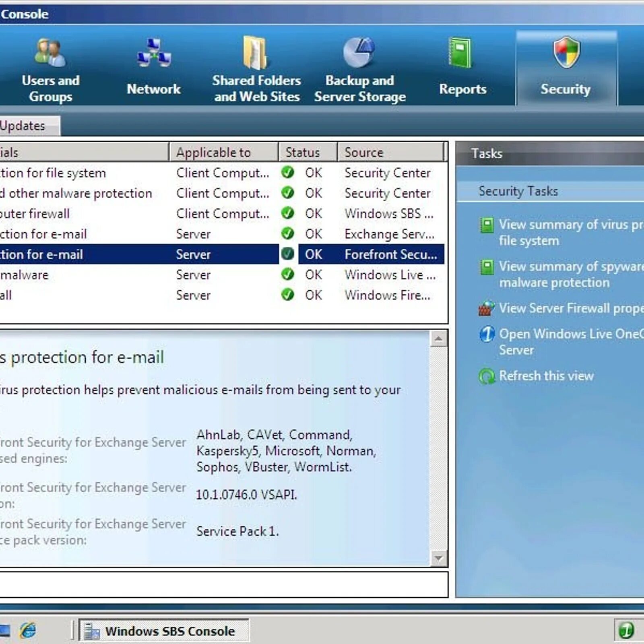
Task: Select the Security shield icon
Action: 566,52
